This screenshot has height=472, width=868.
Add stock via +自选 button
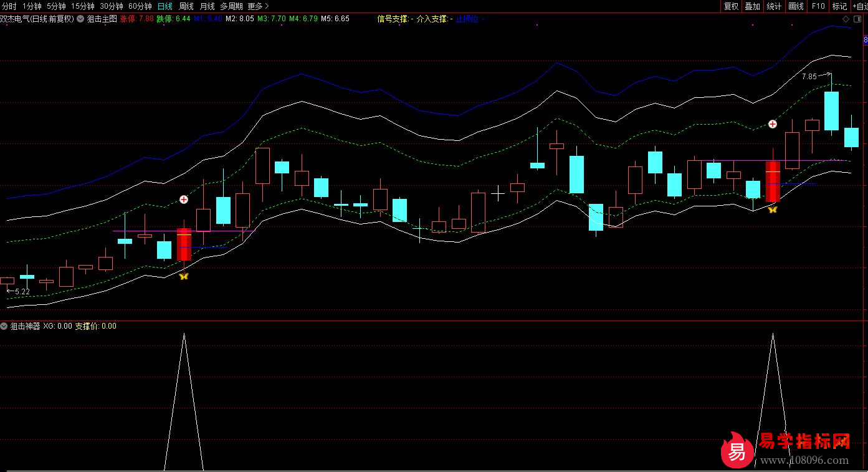click(860, 6)
